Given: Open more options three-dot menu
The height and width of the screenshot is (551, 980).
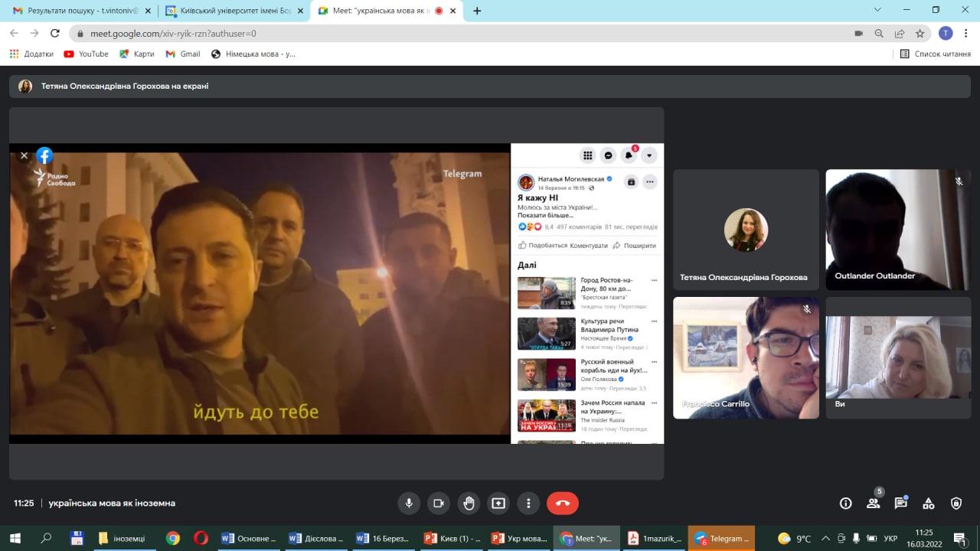Looking at the screenshot, I should tap(528, 503).
